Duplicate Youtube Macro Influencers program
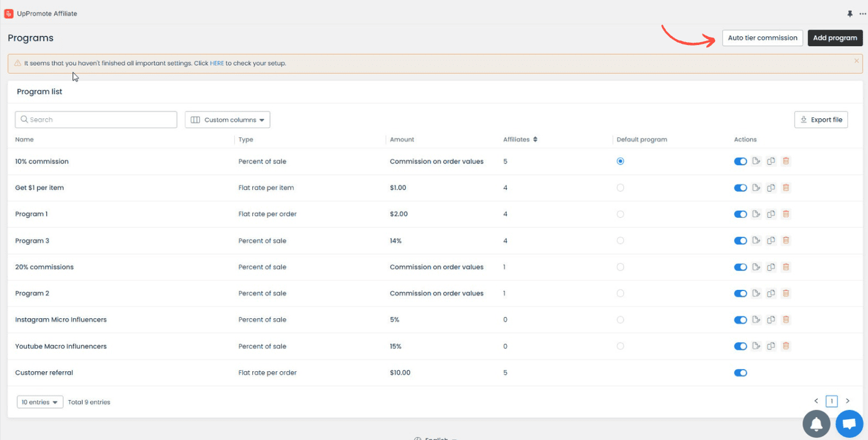The image size is (868, 440). tap(771, 346)
